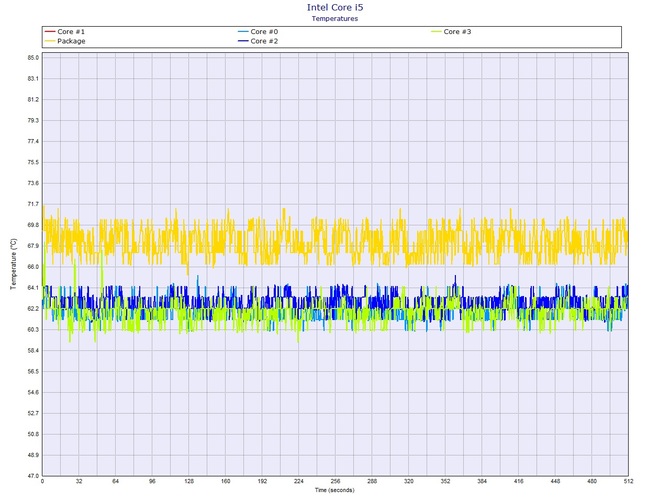Click the 64.1 y-axis value
This screenshot has height=502, width=670.
point(33,288)
